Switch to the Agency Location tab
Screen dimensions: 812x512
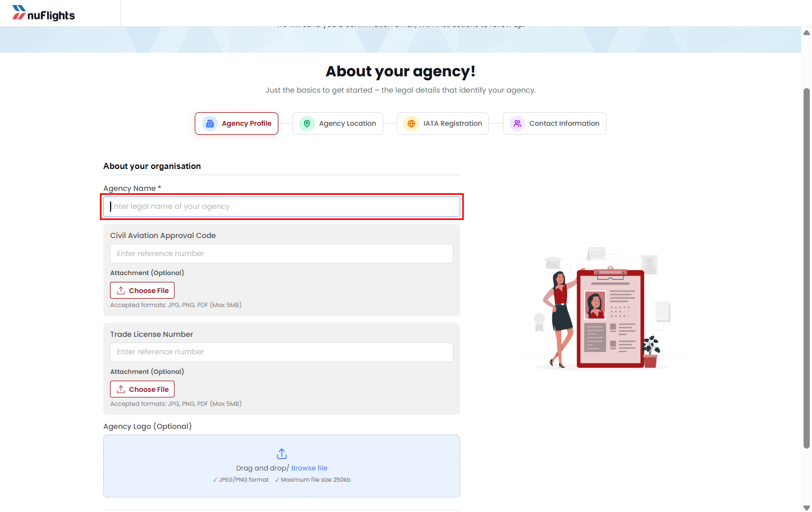[x=338, y=124]
